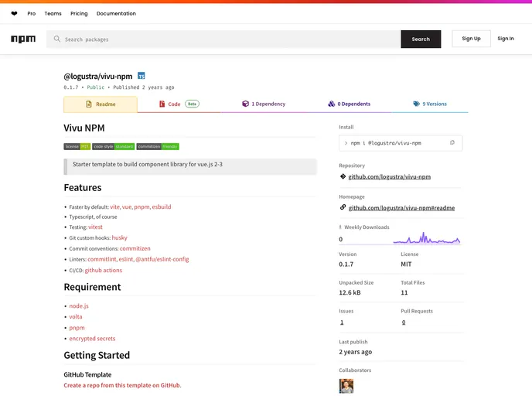This screenshot has height=396, width=532.
Task: Click the Beta badge on Code tab
Action: coord(192,104)
